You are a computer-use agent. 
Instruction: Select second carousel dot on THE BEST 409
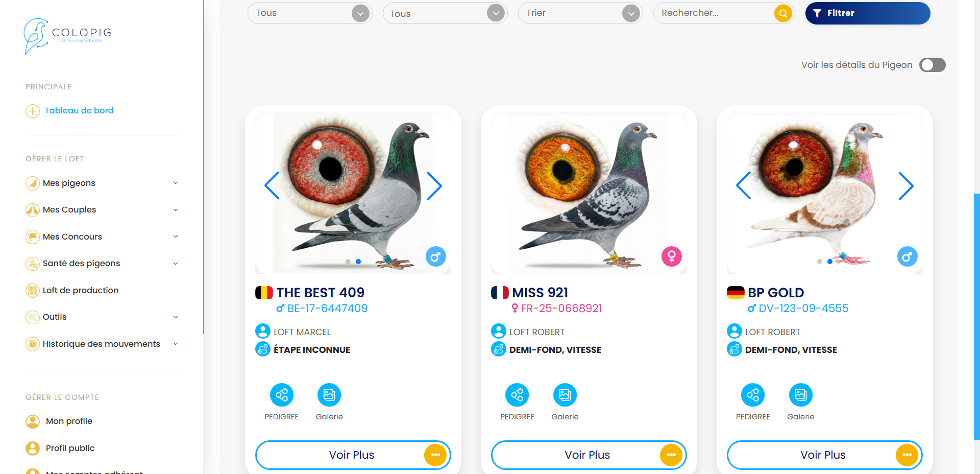click(x=358, y=262)
